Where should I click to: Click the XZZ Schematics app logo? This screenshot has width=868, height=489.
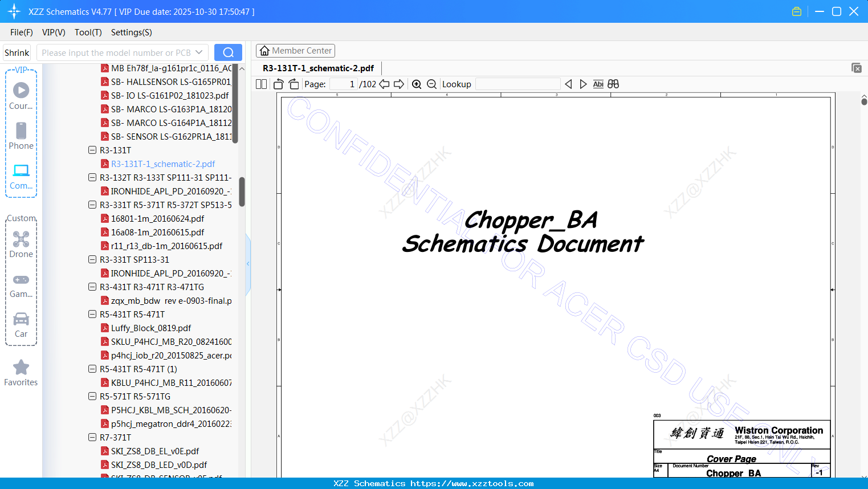pyautogui.click(x=14, y=11)
